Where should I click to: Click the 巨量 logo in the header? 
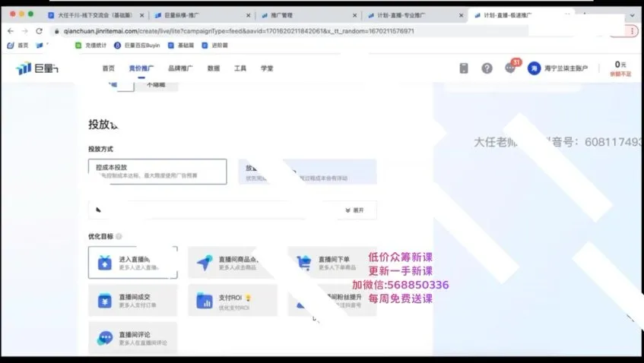37,68
